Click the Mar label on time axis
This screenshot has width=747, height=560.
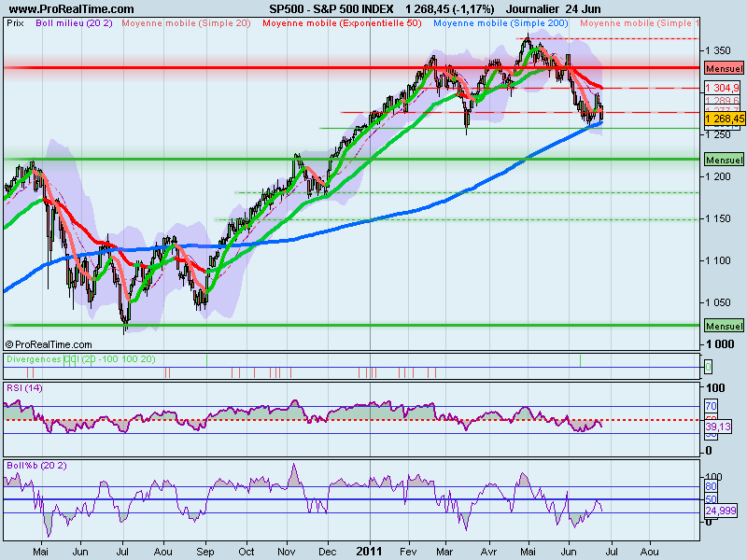point(444,552)
